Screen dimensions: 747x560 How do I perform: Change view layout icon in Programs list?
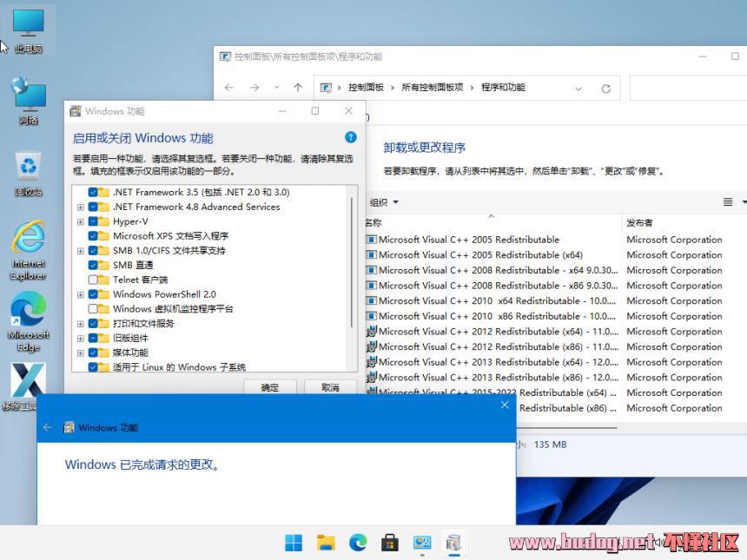(x=728, y=202)
